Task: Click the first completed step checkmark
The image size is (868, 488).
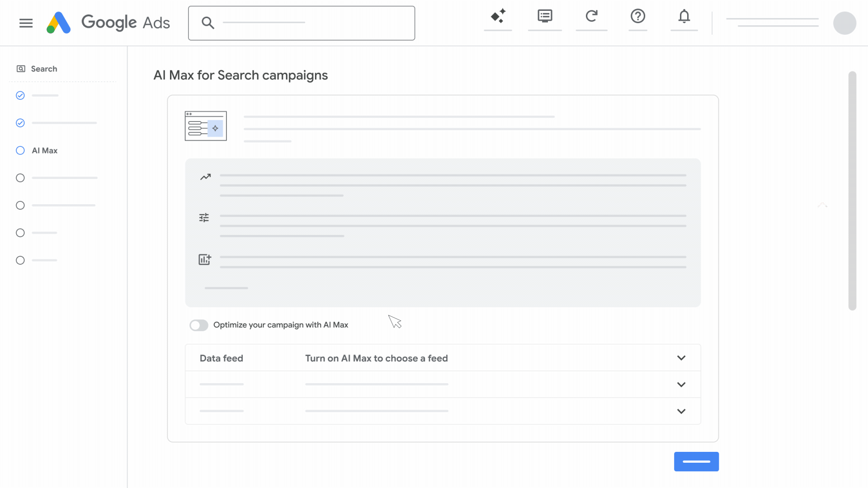Action: 20,95
